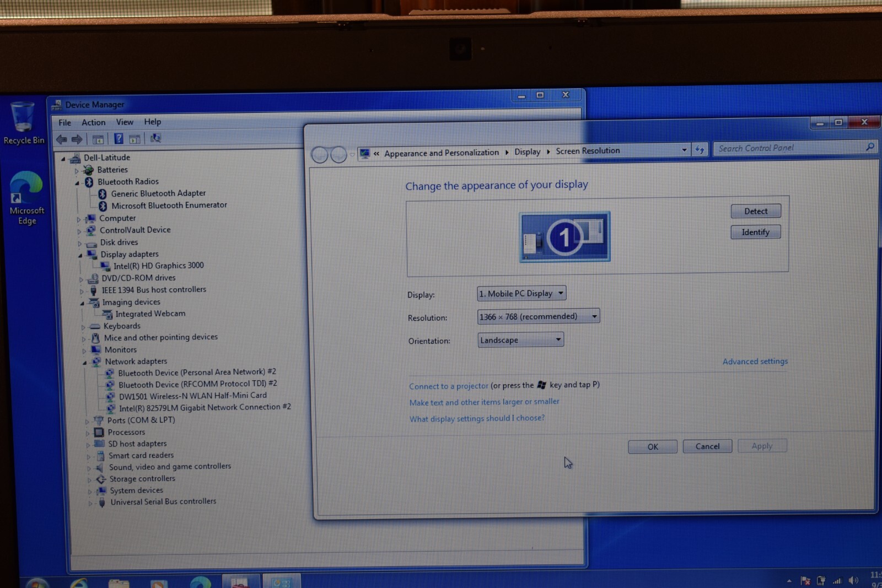Open Internet Explorer from the taskbar

click(79, 582)
